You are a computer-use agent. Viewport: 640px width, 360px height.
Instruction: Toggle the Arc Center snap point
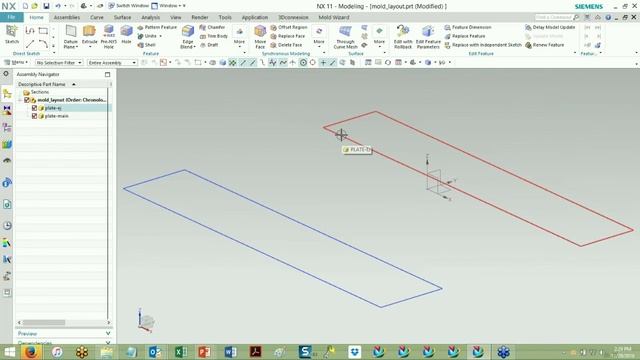click(303, 62)
